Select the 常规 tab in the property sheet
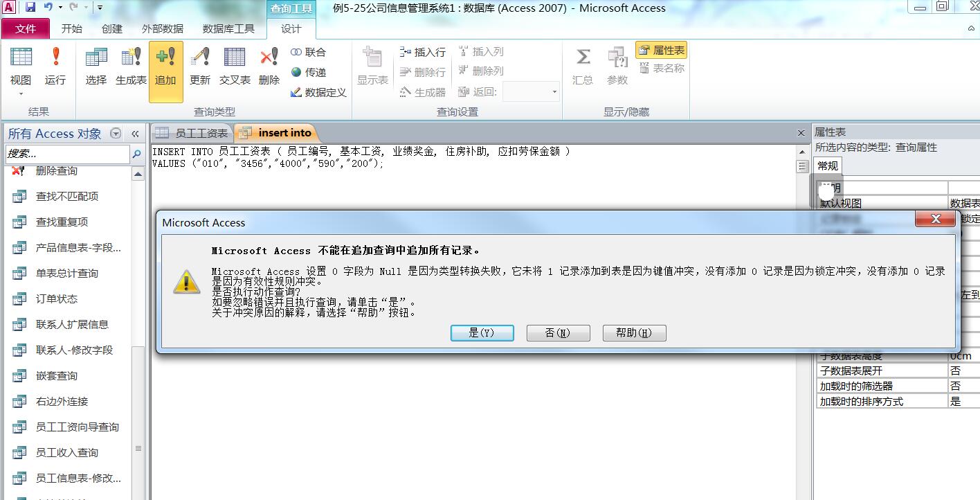 (x=827, y=166)
